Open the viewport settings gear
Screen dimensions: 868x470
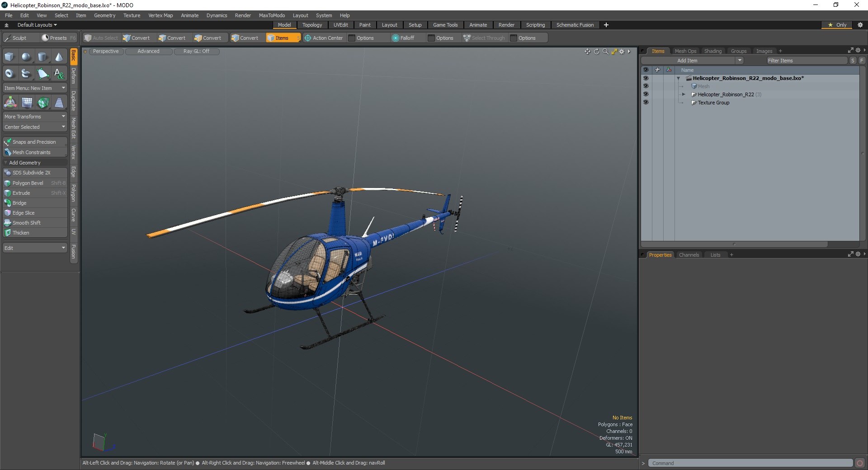pyautogui.click(x=622, y=52)
